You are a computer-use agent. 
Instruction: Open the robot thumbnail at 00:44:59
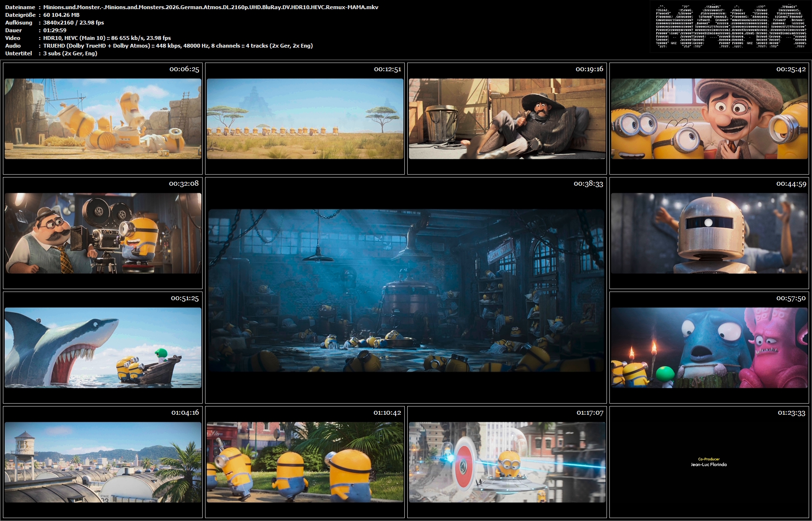(x=709, y=233)
